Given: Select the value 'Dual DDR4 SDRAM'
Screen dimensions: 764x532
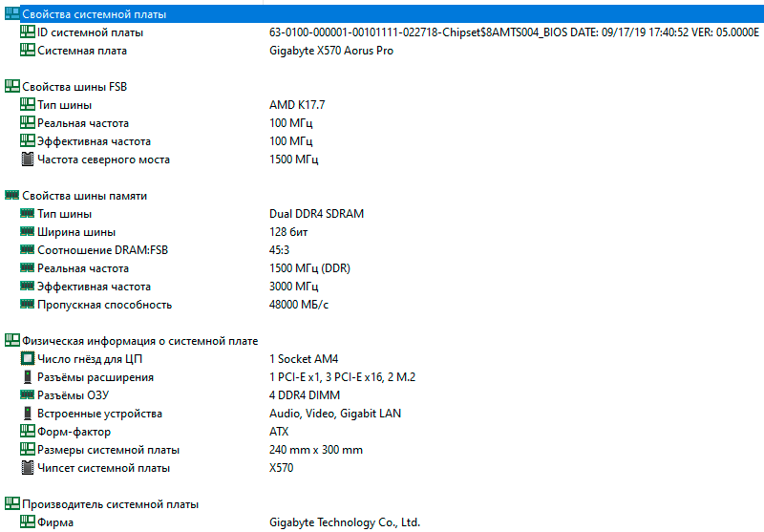Looking at the screenshot, I should click(317, 214).
